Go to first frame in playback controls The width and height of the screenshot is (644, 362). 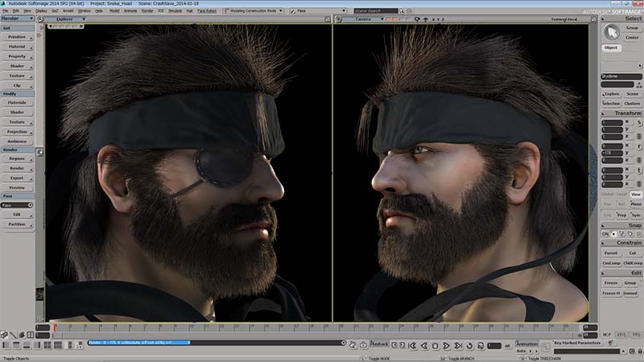tap(412, 346)
